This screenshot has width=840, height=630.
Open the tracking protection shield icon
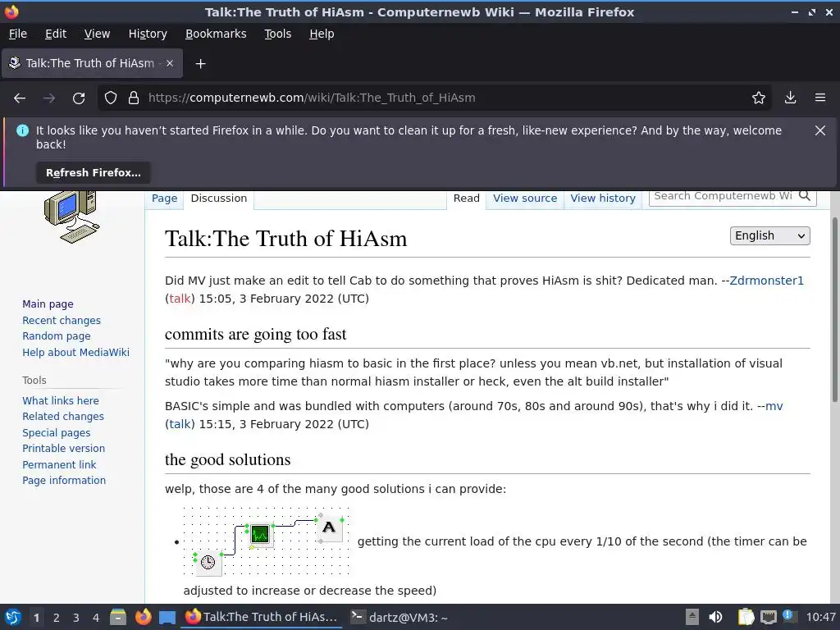[111, 98]
